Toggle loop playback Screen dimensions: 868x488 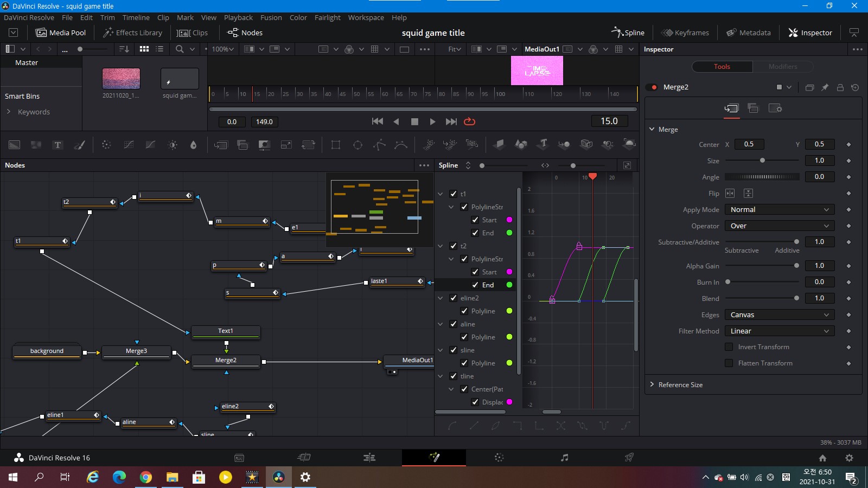click(x=470, y=122)
